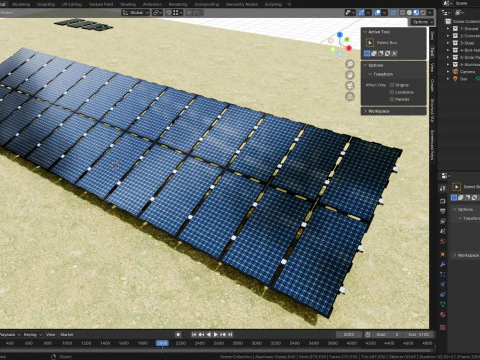The height and width of the screenshot is (360, 480).
Task: Select the Set selection mode in the Active Tool panel
Action: pos(367,53)
